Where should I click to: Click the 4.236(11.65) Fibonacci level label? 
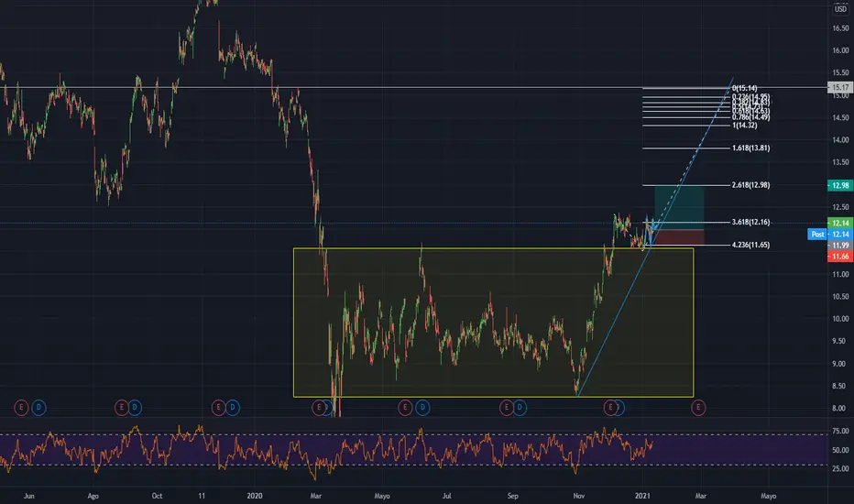pos(751,246)
